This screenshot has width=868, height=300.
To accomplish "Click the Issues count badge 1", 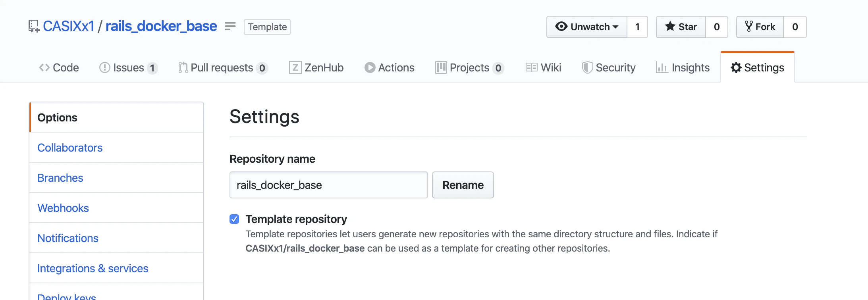I will tap(152, 68).
